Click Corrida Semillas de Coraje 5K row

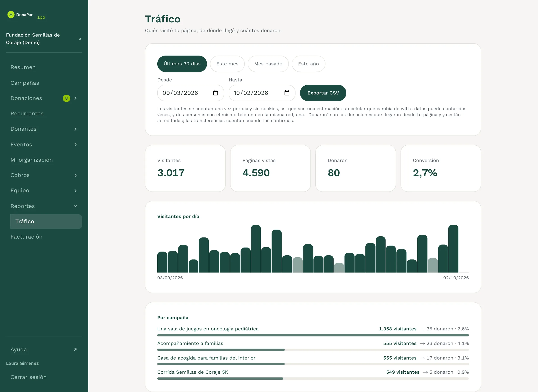[313, 375]
